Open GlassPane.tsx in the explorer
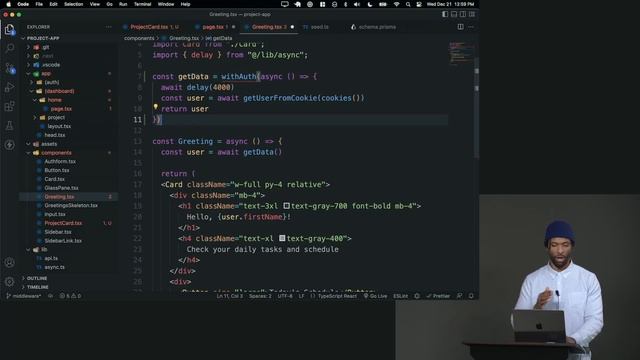640x360 pixels. (x=61, y=188)
